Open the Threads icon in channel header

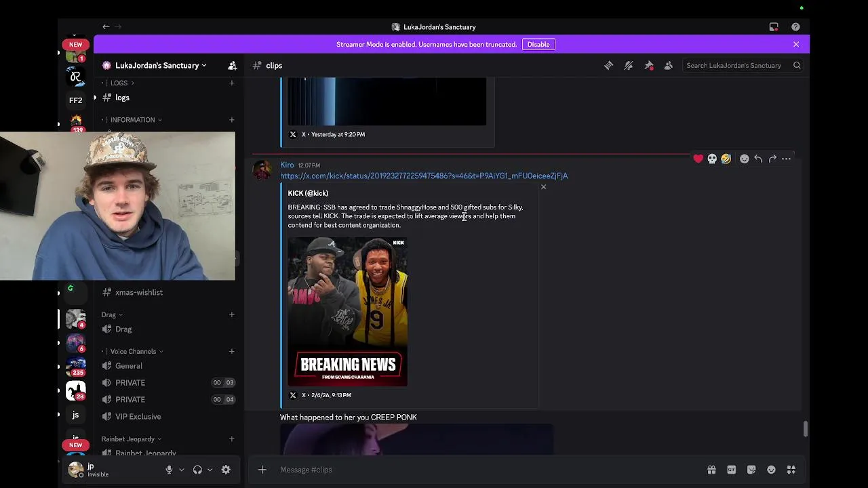coord(608,66)
